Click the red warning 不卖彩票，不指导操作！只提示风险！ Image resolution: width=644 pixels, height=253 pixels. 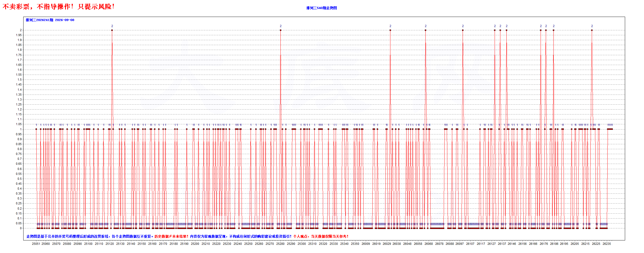click(59, 7)
